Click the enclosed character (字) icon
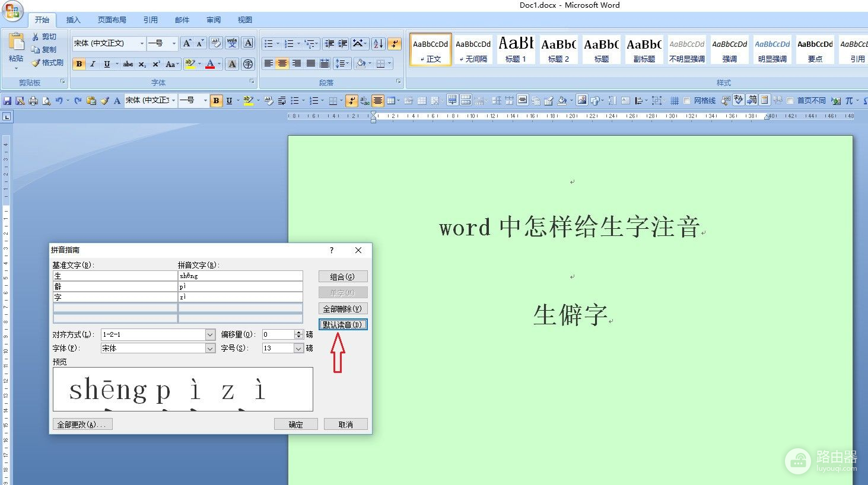This screenshot has height=485, width=868. (x=248, y=64)
